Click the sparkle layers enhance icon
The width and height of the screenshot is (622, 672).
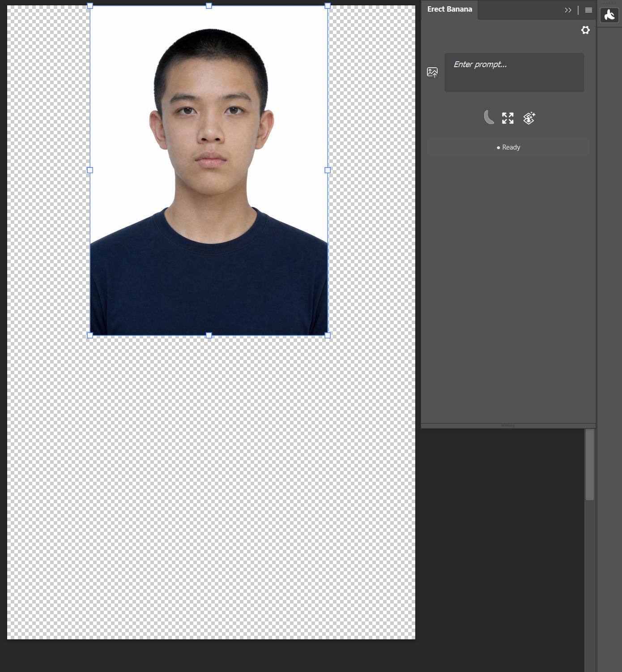(529, 118)
